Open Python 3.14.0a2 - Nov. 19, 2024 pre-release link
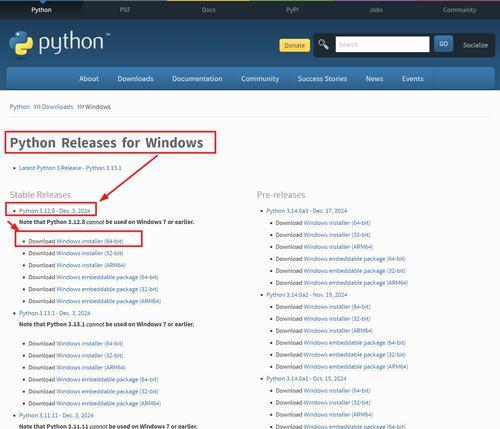 click(x=307, y=295)
